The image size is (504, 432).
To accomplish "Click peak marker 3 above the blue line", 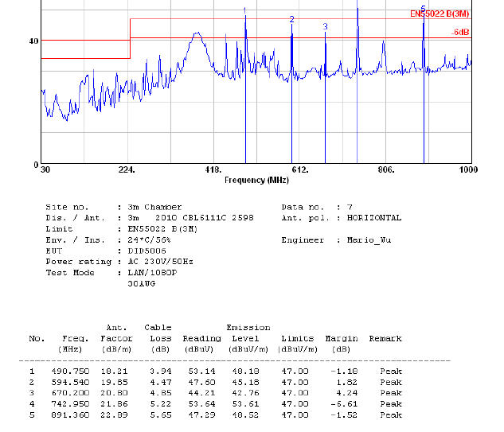I will pos(326,26).
